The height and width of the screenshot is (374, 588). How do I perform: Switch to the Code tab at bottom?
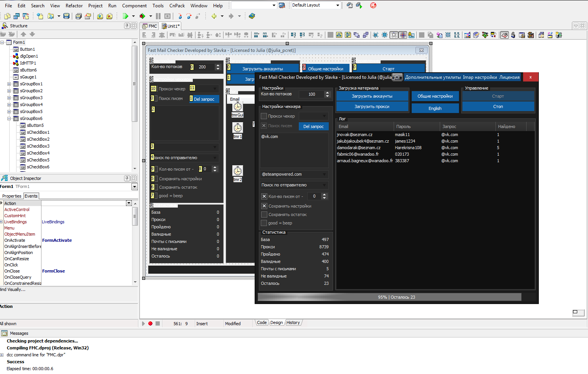tap(262, 323)
